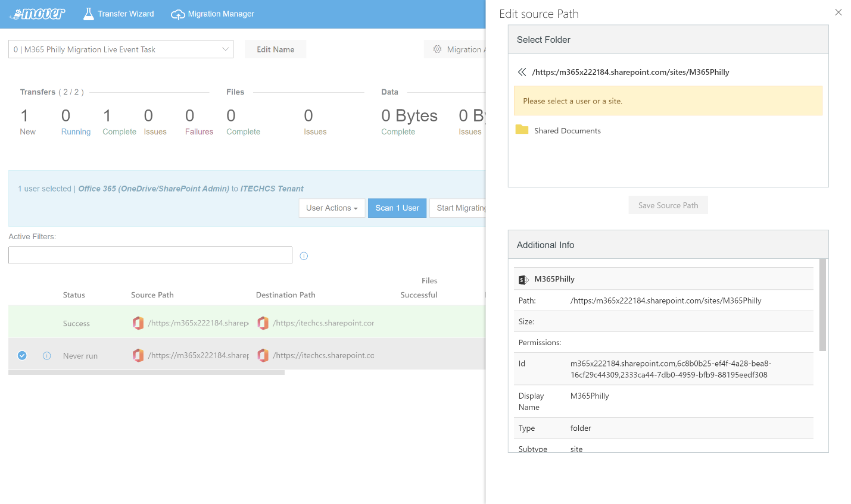The height and width of the screenshot is (504, 851).
Task: Open the User Actions dropdown
Action: point(332,208)
